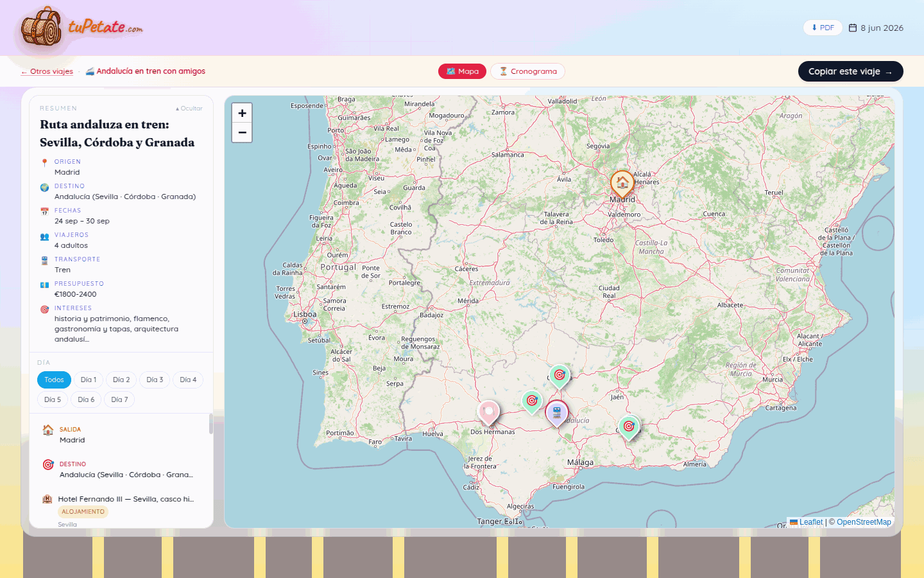Image resolution: width=924 pixels, height=578 pixels.
Task: Click the house icon next to Salida
Action: coord(48,430)
